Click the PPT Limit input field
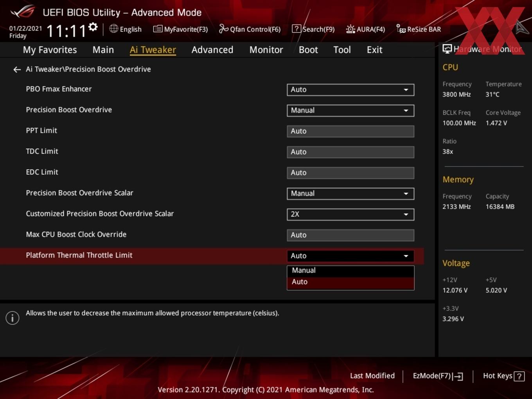The height and width of the screenshot is (399, 532). coord(350,131)
